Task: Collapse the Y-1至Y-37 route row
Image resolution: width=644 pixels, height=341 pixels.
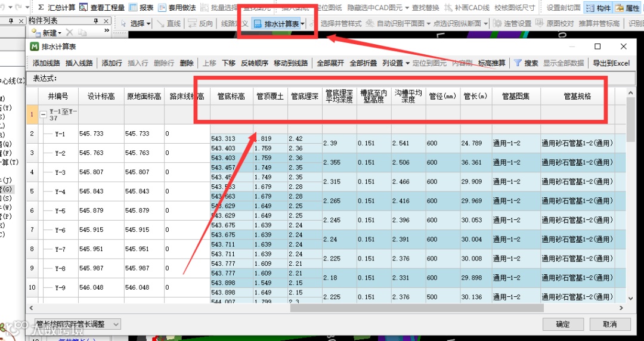Action: [x=43, y=115]
